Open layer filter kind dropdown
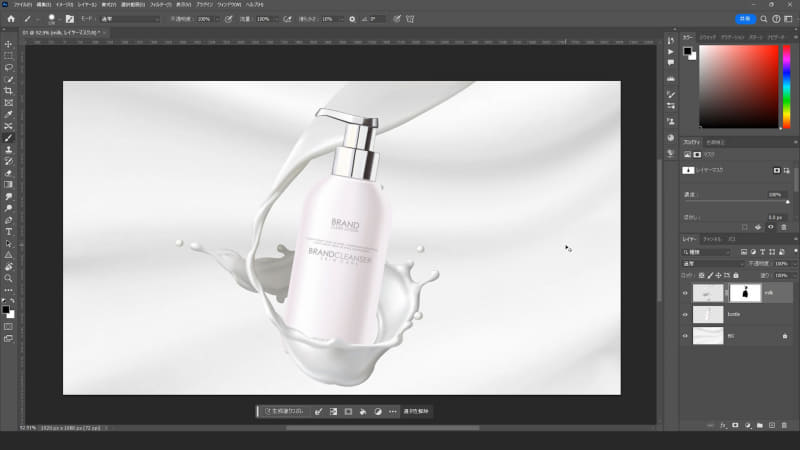800x450 pixels. 707,252
